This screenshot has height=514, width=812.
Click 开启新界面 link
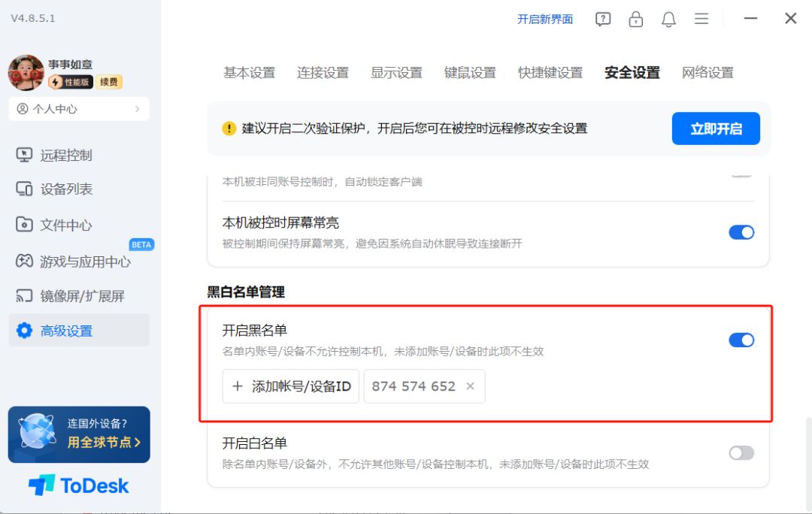click(545, 19)
